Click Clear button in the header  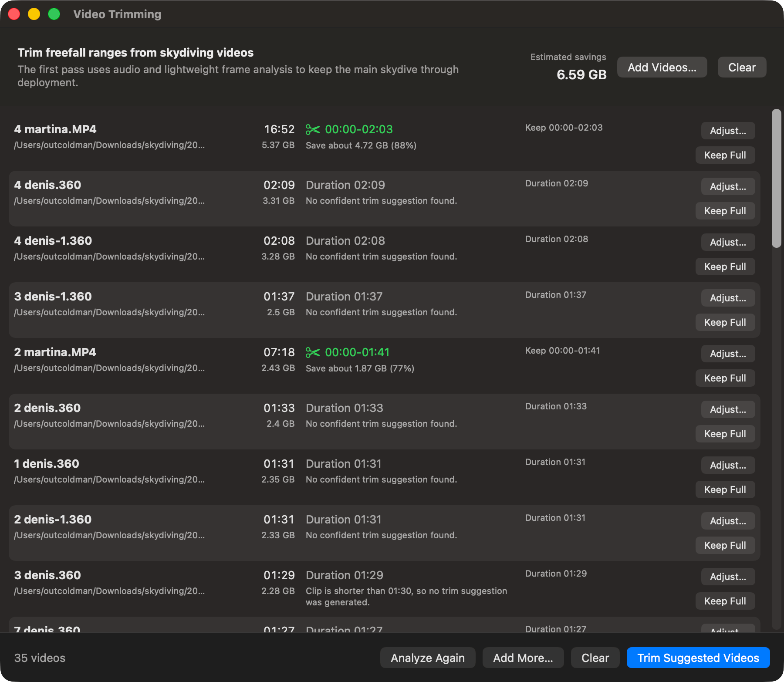741,68
